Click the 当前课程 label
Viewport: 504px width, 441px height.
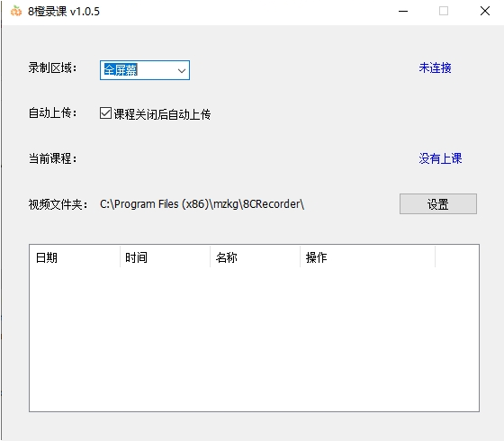(53, 158)
